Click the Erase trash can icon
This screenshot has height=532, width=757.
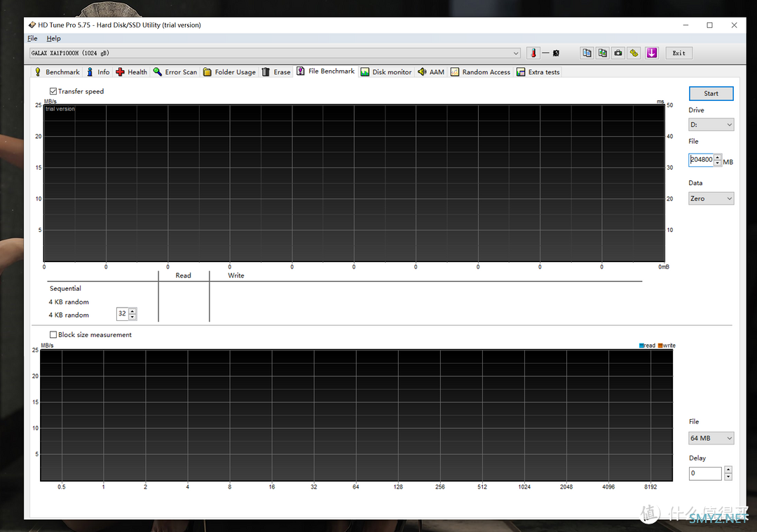[266, 72]
